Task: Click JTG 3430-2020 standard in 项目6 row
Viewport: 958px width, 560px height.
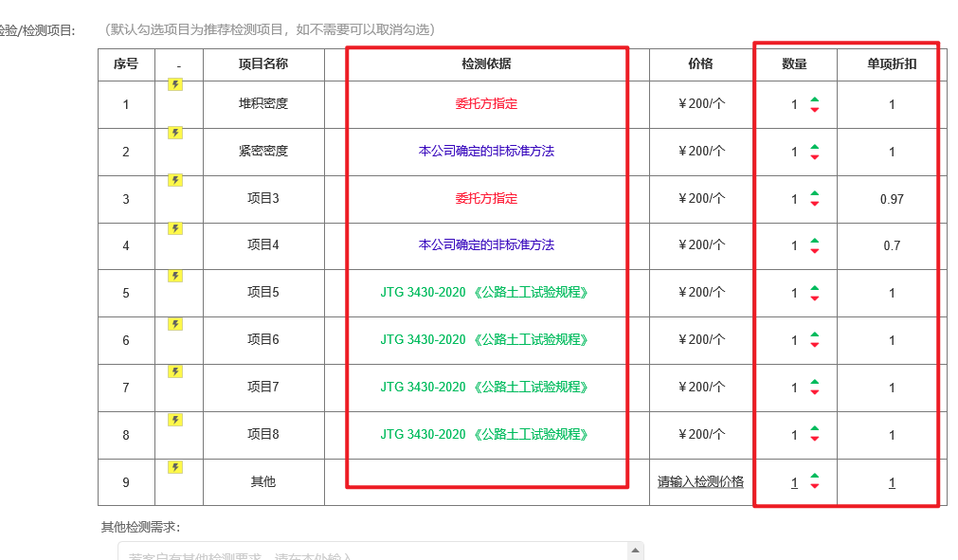Action: (485, 339)
